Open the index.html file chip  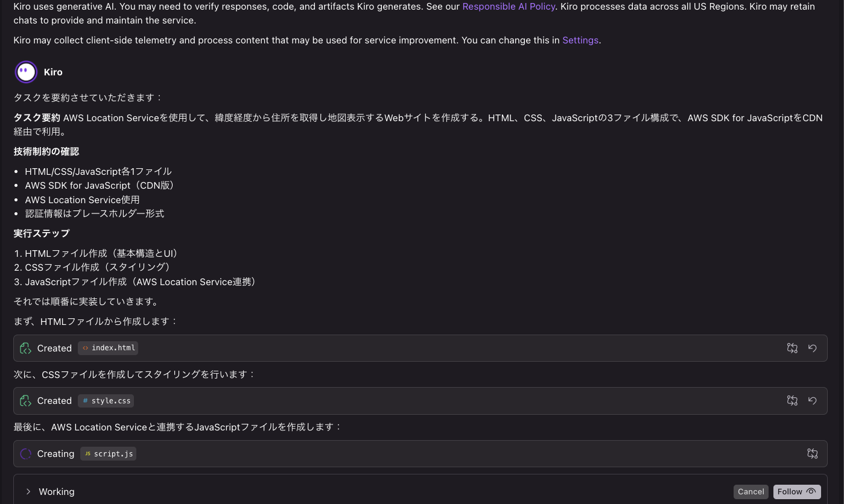coord(109,348)
